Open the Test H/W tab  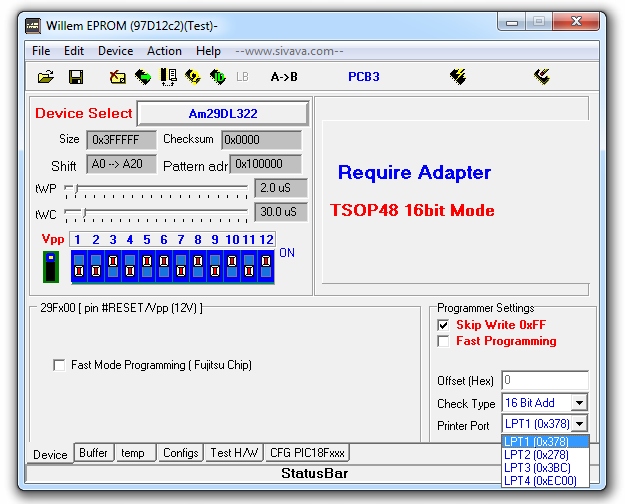pos(234,453)
